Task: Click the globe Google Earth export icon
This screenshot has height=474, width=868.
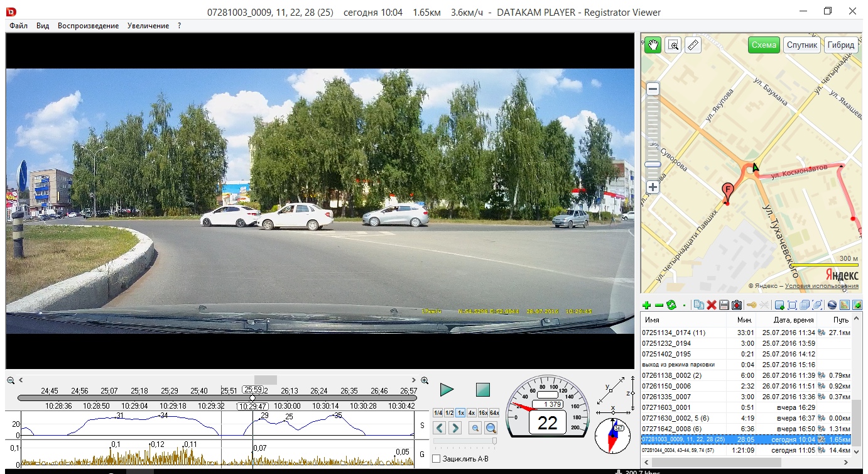Action: coord(832,306)
